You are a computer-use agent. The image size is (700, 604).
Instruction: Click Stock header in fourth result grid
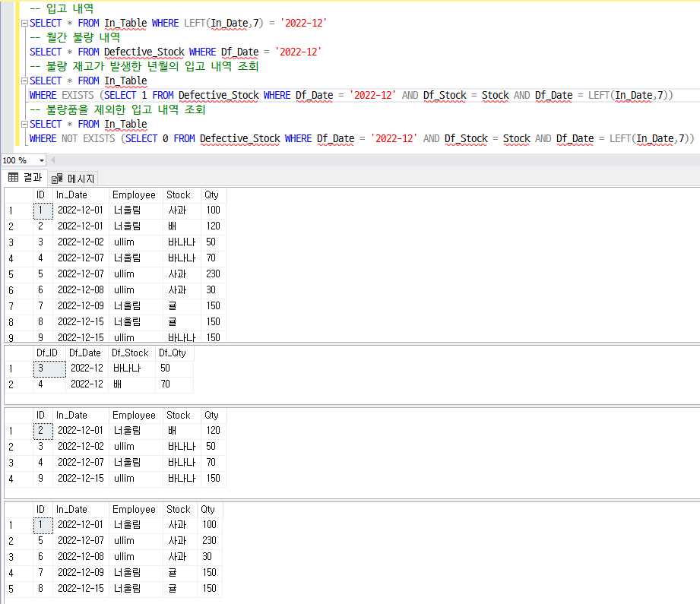(x=180, y=510)
